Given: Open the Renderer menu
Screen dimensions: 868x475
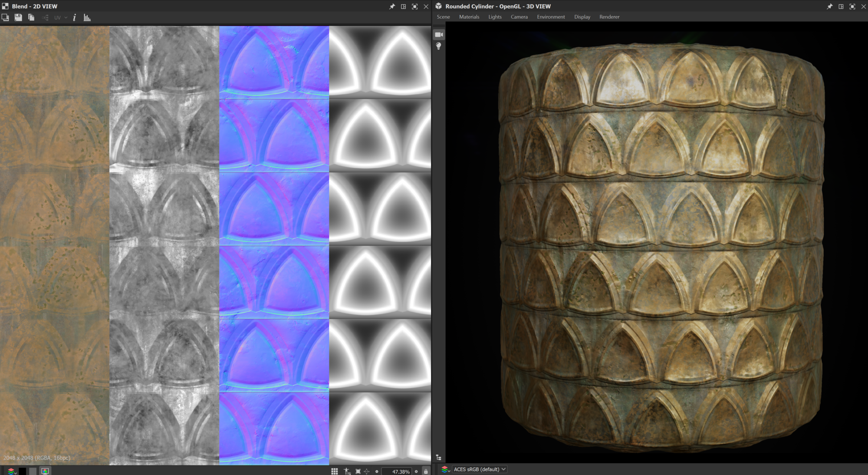Looking at the screenshot, I should (609, 17).
